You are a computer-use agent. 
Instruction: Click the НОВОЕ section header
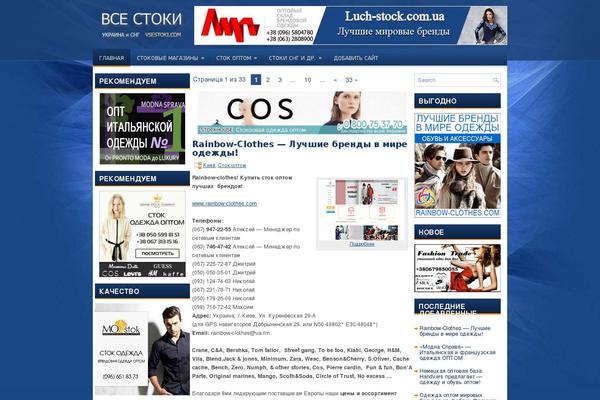point(457,232)
